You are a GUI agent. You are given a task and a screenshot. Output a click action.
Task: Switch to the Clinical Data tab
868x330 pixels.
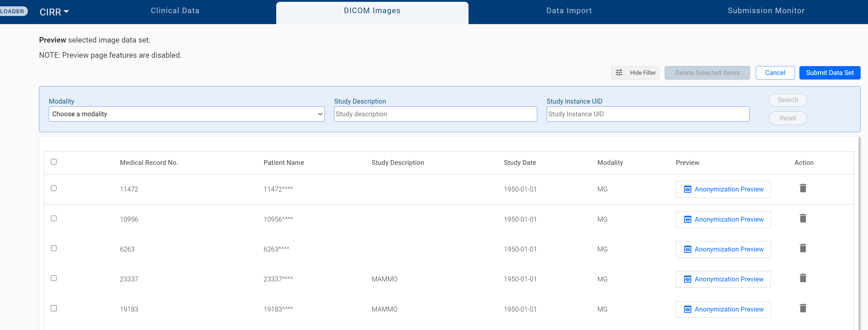(175, 11)
